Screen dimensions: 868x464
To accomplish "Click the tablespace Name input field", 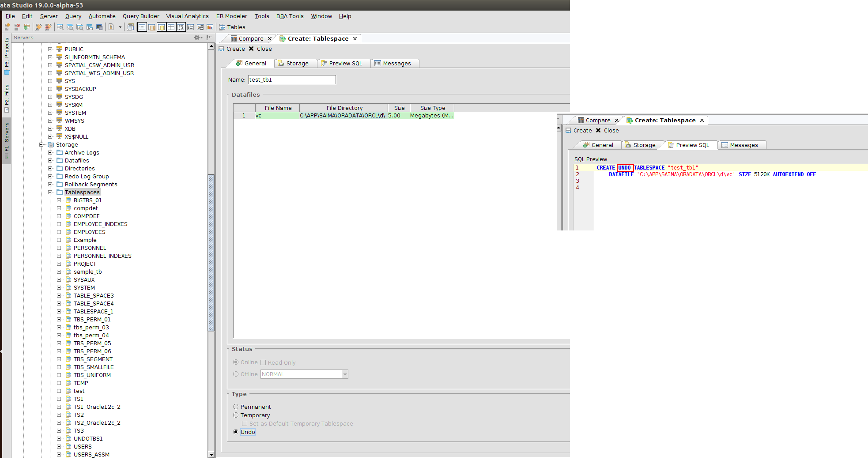I will click(x=292, y=80).
